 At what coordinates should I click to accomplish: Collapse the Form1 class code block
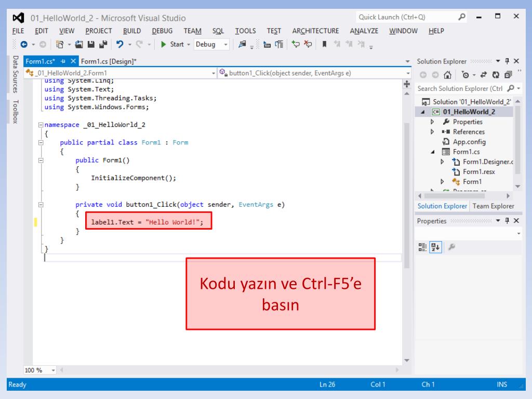tap(41, 142)
